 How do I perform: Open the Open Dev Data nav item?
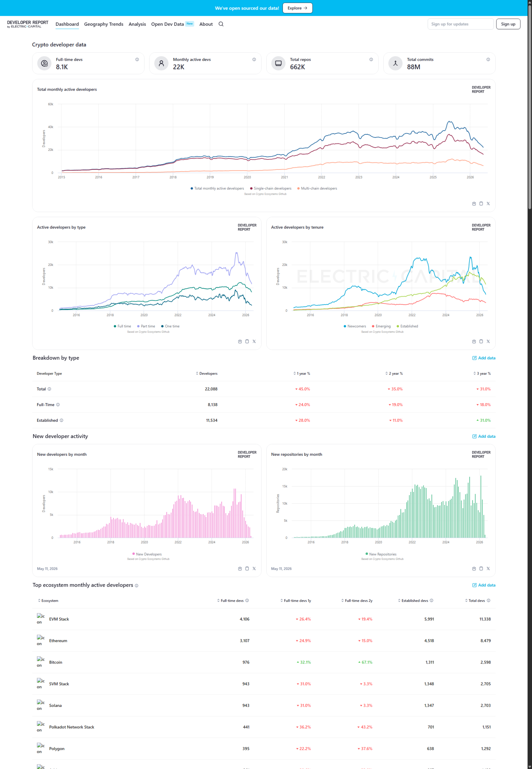172,24
